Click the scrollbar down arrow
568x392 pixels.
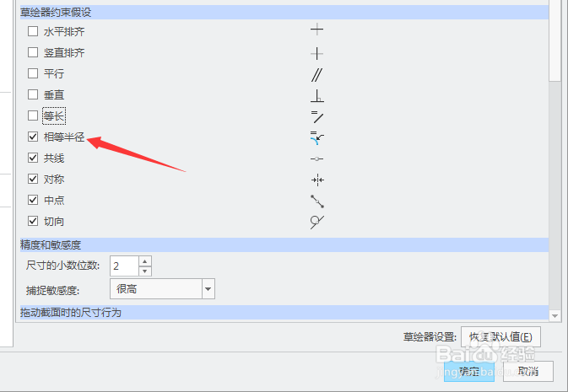click(554, 316)
